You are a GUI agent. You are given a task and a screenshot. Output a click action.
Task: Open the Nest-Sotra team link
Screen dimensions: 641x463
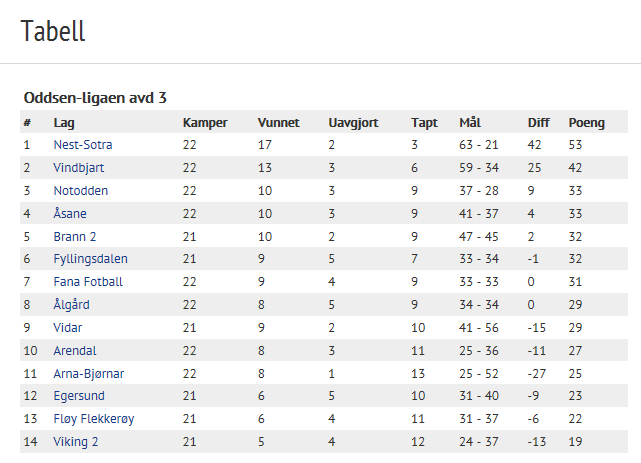click(x=83, y=145)
